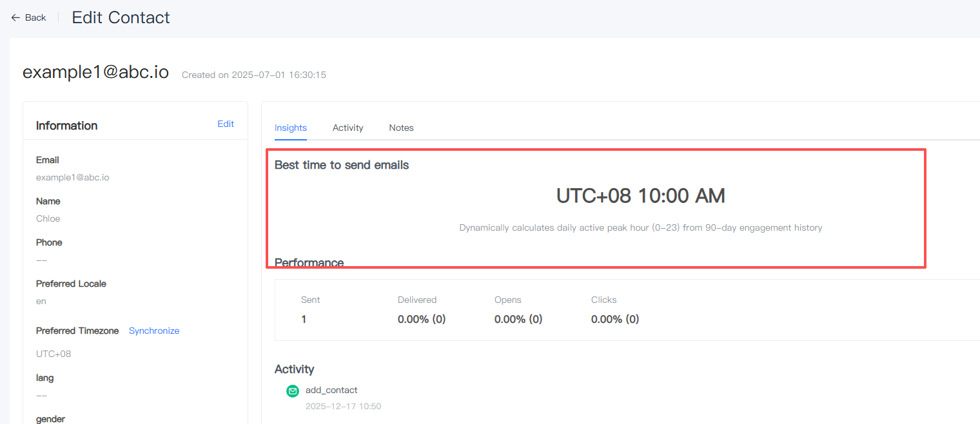This screenshot has width=980, height=424.
Task: Click the add_contact activity entry text
Action: [331, 390]
